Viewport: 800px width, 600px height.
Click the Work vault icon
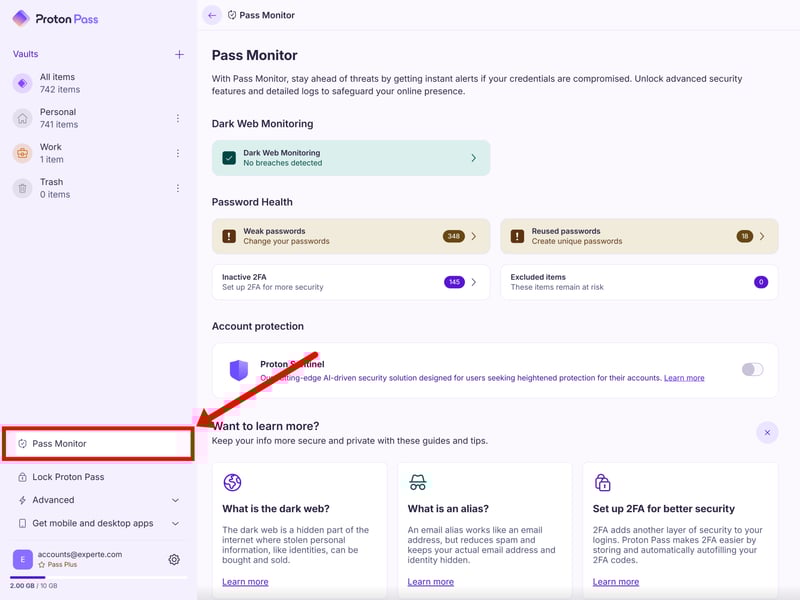point(22,153)
